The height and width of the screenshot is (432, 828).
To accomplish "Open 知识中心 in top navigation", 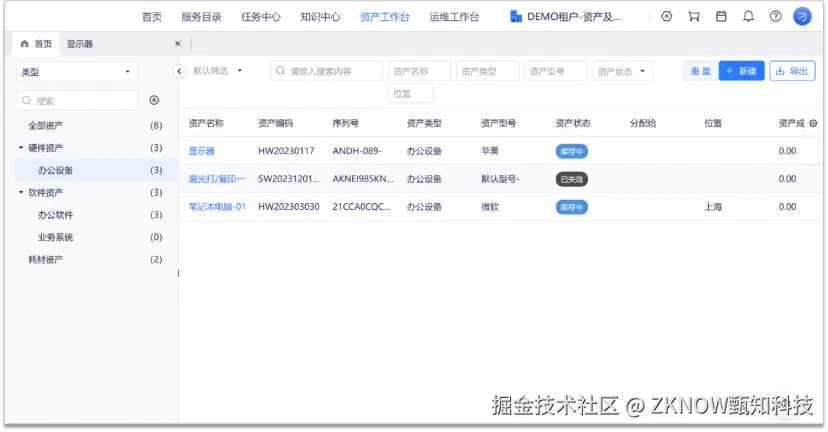I will pos(321,17).
